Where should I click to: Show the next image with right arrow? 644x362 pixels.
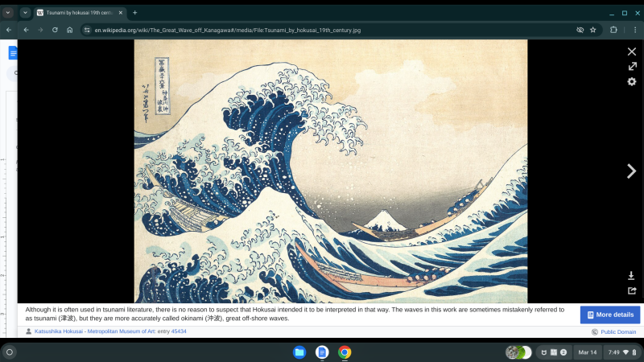tap(631, 171)
